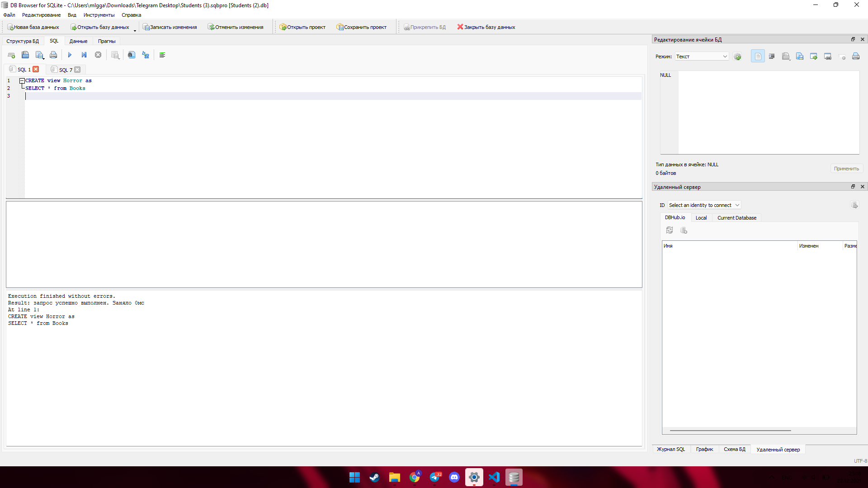The width and height of the screenshot is (868, 488).
Task: Switch to the SQL 7 tab
Action: click(66, 70)
